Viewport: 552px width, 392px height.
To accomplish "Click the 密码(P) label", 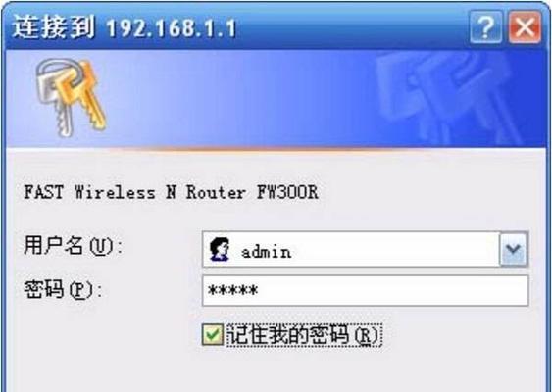I will click(63, 290).
